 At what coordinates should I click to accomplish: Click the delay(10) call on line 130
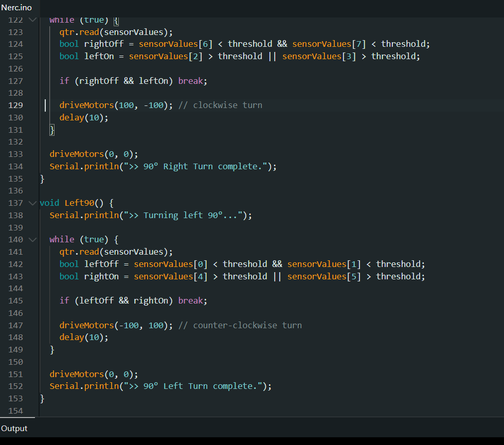(x=84, y=117)
